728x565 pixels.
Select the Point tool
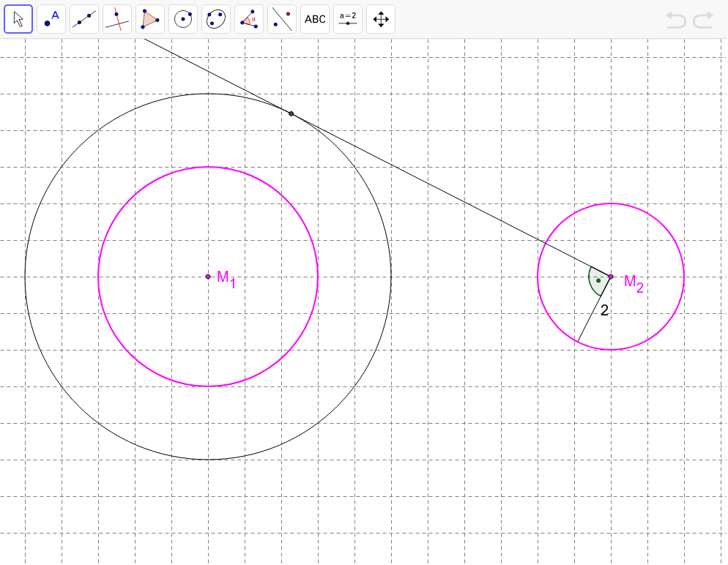pyautogui.click(x=51, y=19)
